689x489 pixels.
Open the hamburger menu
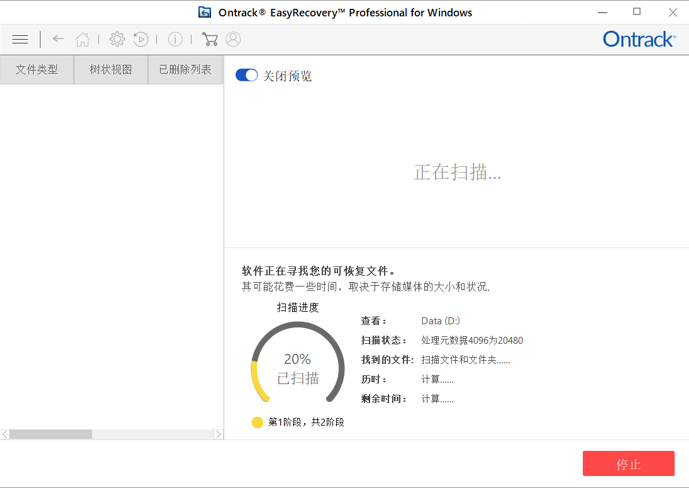(20, 40)
